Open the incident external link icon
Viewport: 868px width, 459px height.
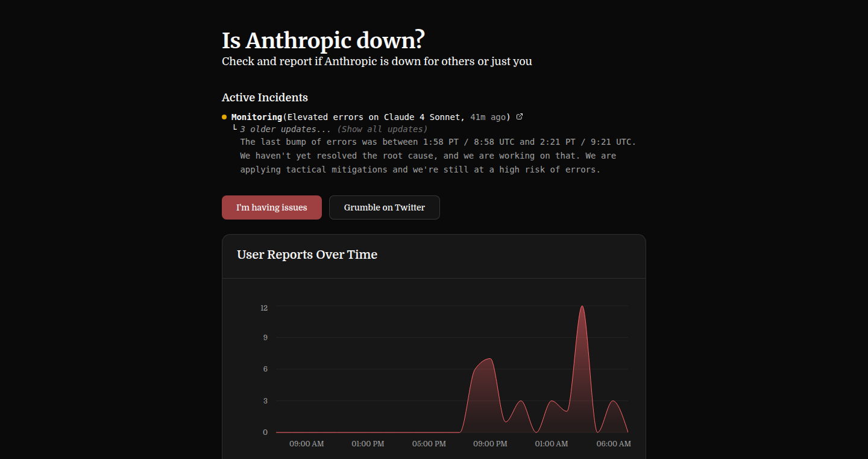520,116
